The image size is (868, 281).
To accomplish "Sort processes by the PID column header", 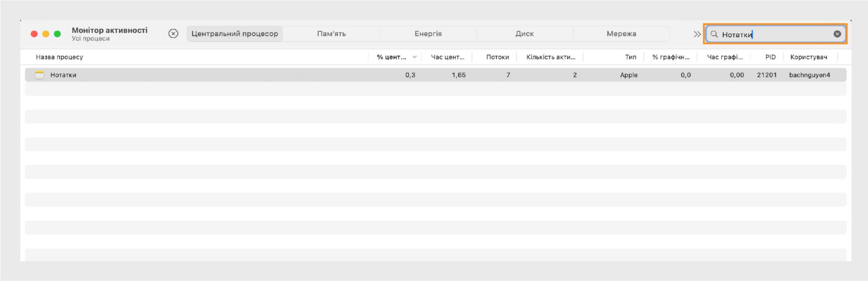I will coord(770,57).
